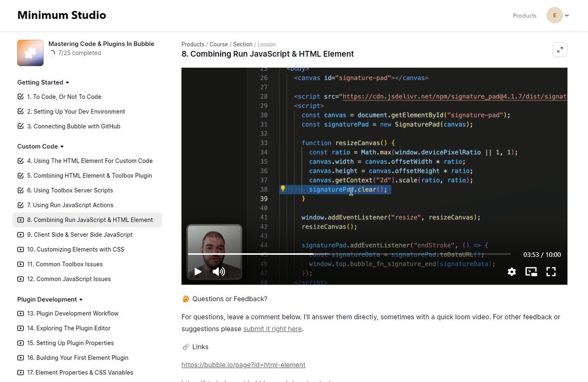
Task: Enter video fullscreen mode
Action: (x=551, y=271)
